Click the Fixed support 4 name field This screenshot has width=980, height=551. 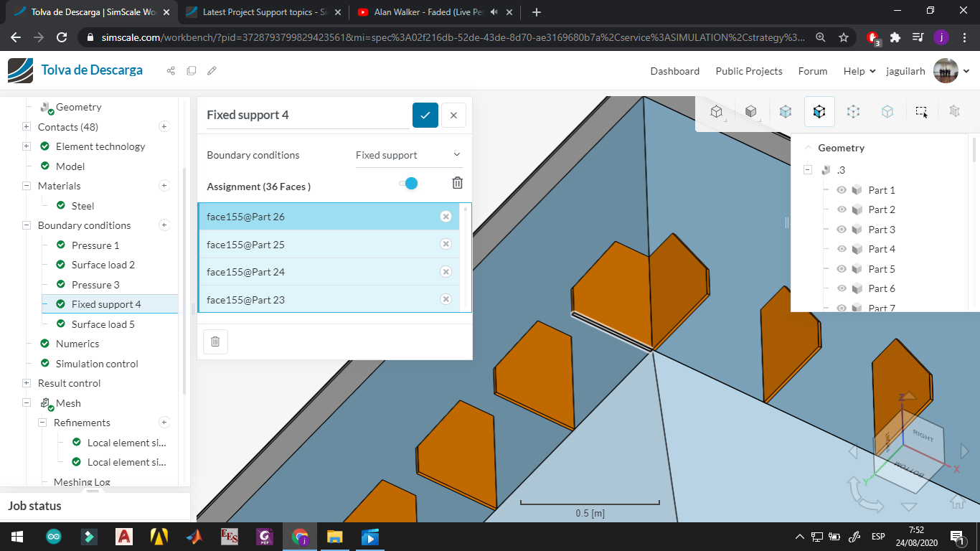click(x=307, y=116)
